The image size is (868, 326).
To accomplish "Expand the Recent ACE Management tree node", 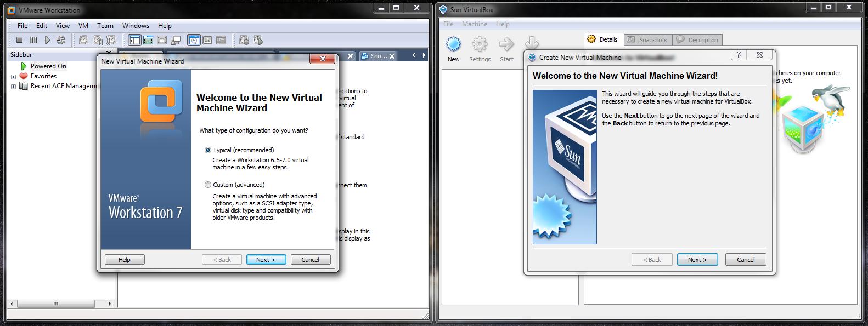I will 13,87.
